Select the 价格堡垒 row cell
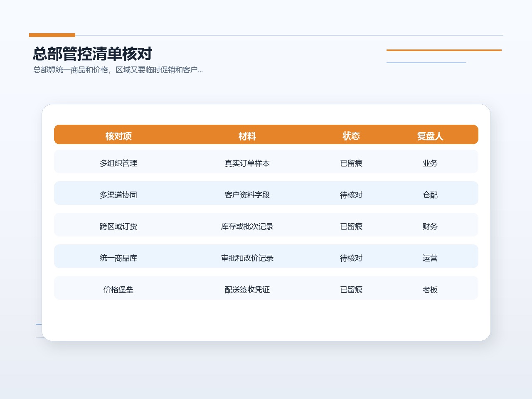 (118, 290)
